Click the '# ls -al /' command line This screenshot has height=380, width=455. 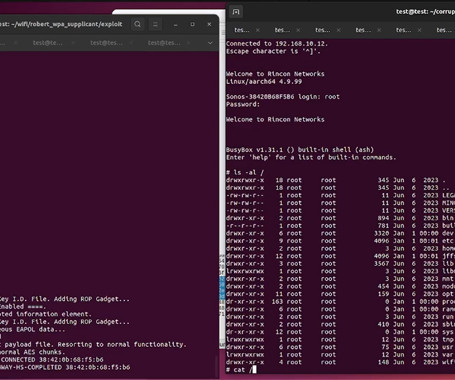pyautogui.click(x=245, y=172)
